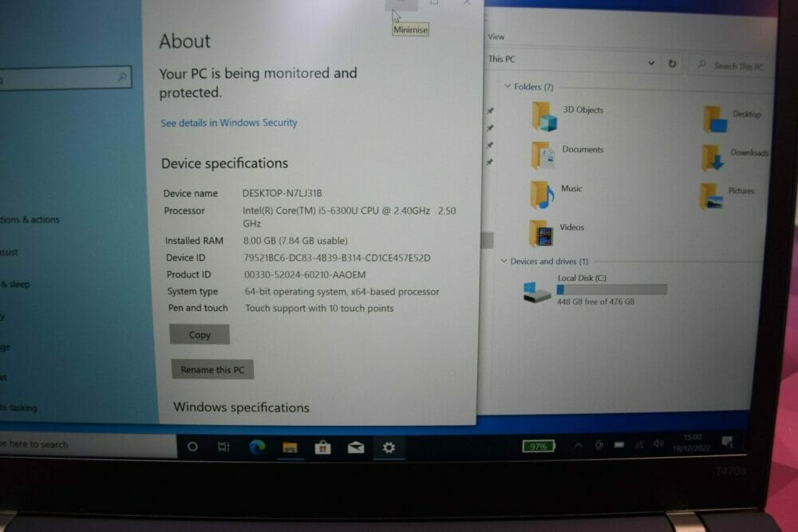The image size is (798, 532).
Task: Open notification action center icon
Action: (727, 441)
